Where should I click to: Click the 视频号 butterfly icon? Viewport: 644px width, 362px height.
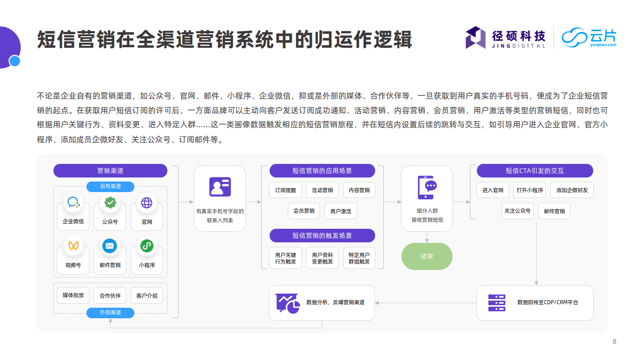(73, 246)
